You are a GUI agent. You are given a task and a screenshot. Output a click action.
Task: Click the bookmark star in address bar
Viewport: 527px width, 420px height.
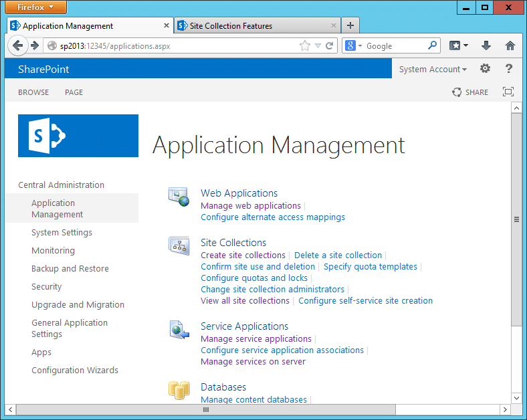pos(305,45)
